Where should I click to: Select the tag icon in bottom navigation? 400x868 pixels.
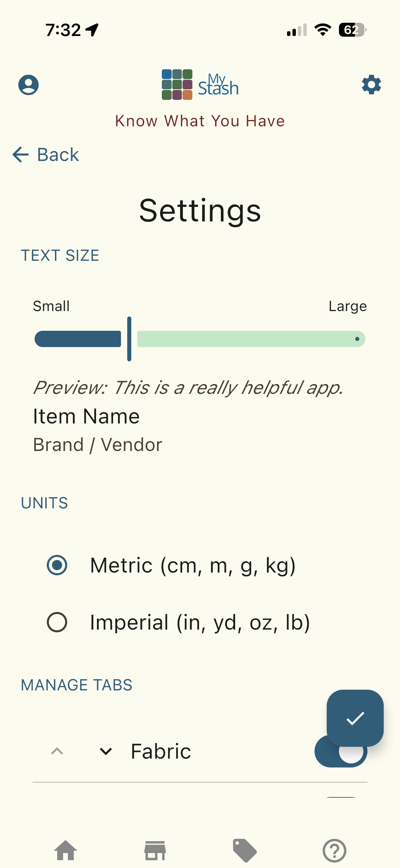pos(244,850)
